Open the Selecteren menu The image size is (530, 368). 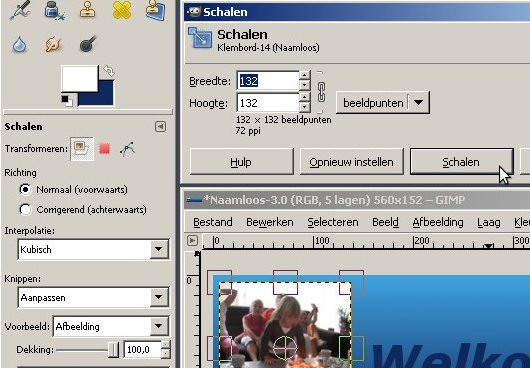point(333,222)
